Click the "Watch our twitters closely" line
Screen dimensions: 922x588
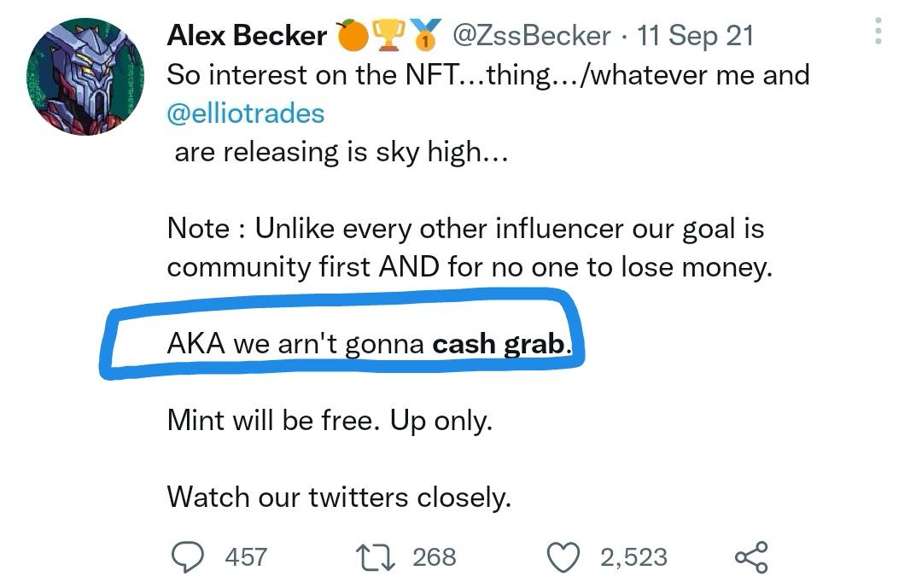pyautogui.click(x=339, y=496)
